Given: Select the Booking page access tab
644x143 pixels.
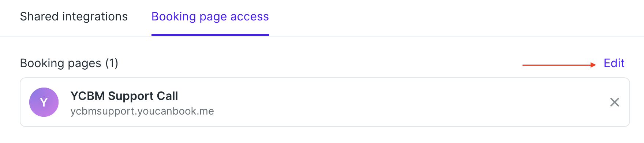Looking at the screenshot, I should (x=210, y=16).
